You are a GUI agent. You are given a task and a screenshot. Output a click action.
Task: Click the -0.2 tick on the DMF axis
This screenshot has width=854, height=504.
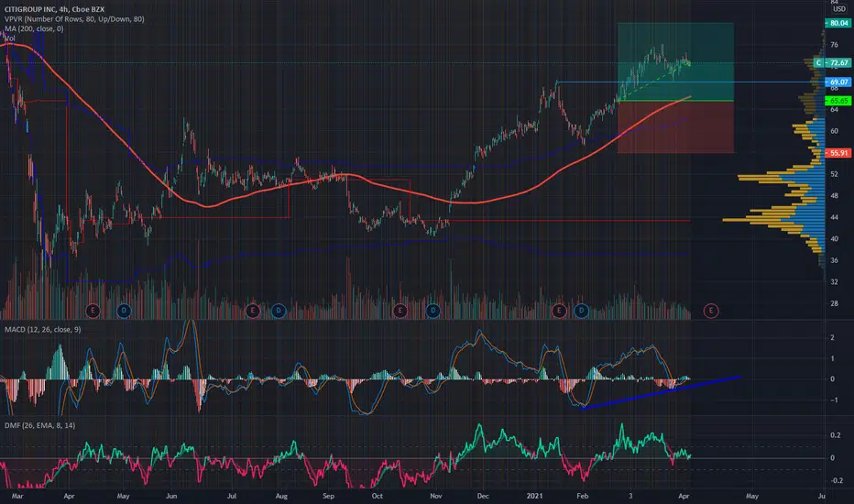(x=837, y=480)
